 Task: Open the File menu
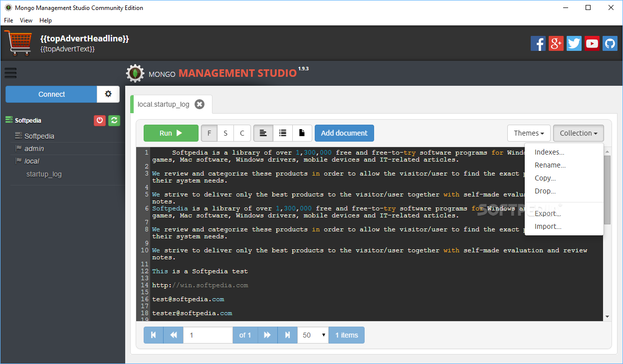[x=8, y=20]
